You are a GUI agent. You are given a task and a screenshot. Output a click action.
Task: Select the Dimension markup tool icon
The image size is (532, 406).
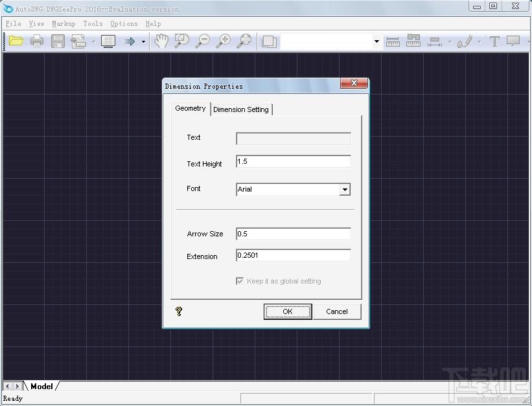pyautogui.click(x=435, y=41)
